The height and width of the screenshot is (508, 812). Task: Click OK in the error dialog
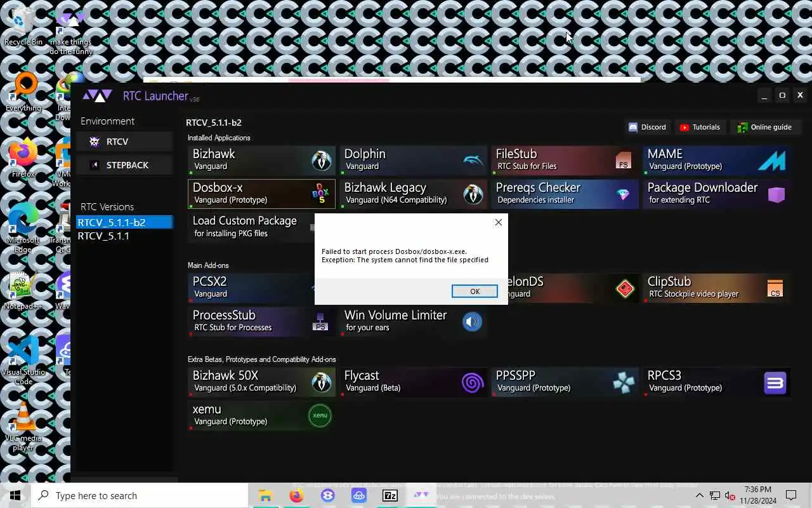tap(475, 291)
